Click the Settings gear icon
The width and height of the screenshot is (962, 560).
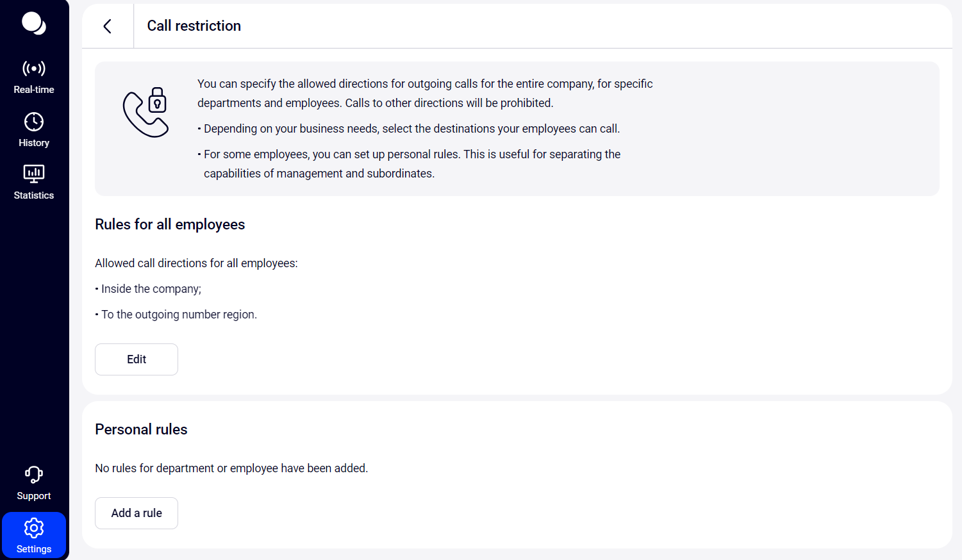coord(34,528)
